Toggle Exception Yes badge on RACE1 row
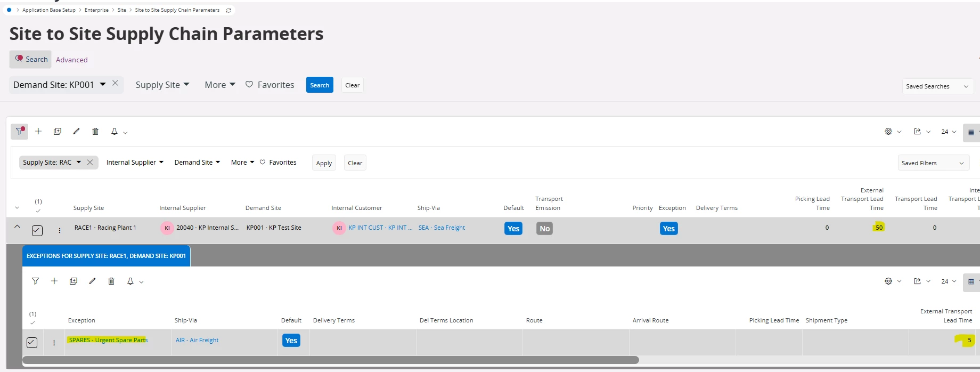 [x=668, y=229]
